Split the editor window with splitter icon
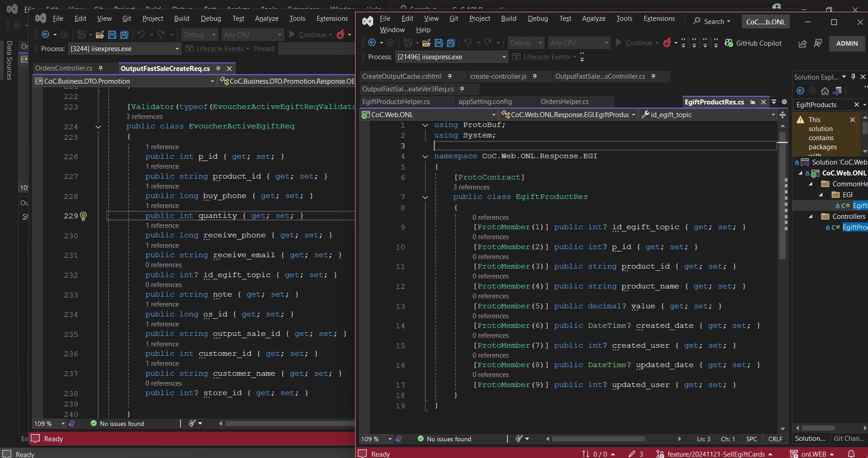 coord(783,115)
